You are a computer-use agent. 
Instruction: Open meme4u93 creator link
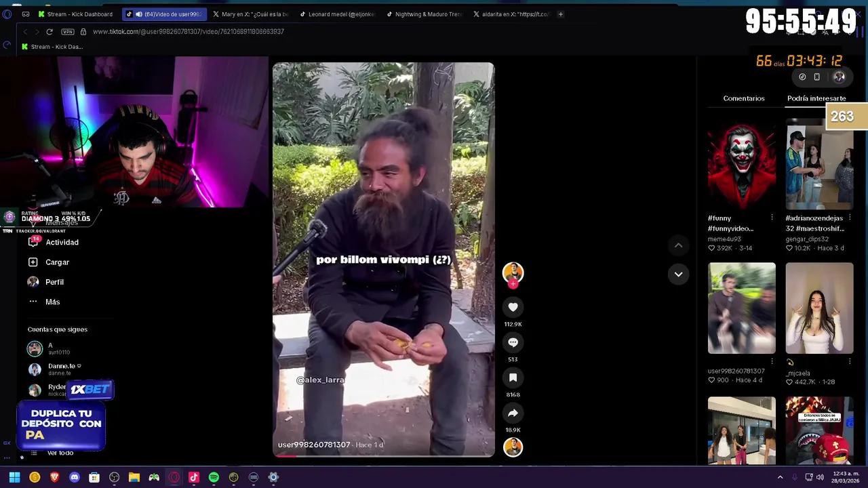[x=724, y=239]
